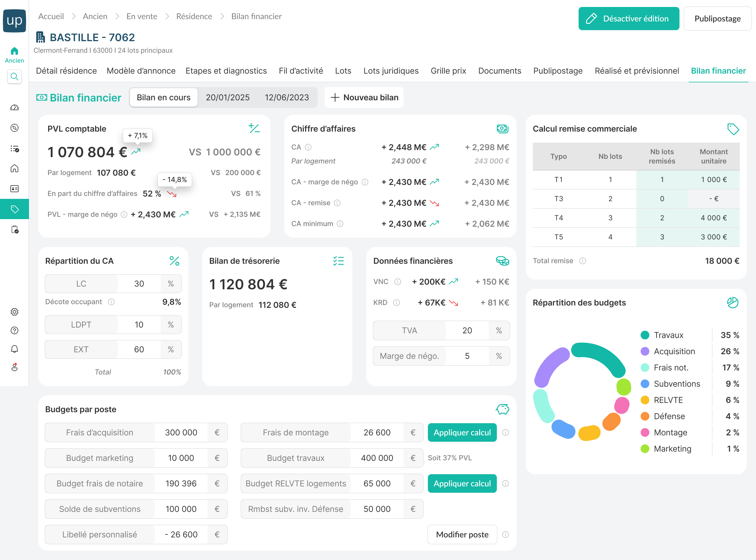
Task: Open the dashboard gauge icon in sidebar
Action: click(x=14, y=108)
